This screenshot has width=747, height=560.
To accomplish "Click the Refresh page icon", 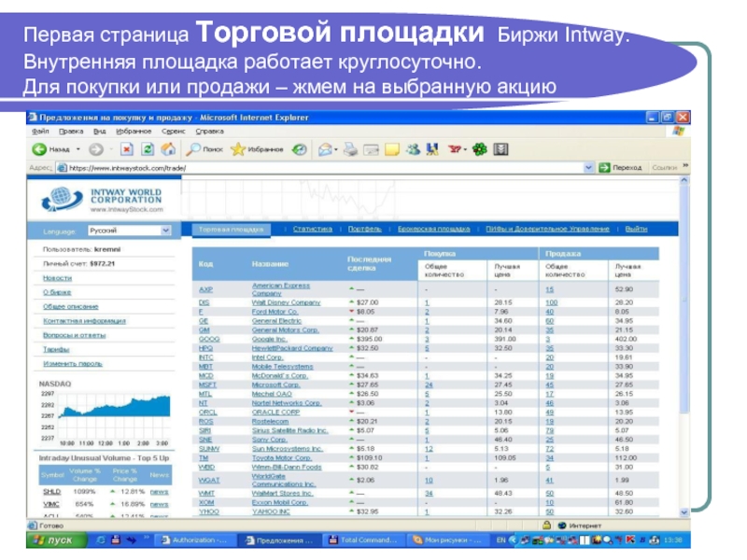I will point(148,149).
